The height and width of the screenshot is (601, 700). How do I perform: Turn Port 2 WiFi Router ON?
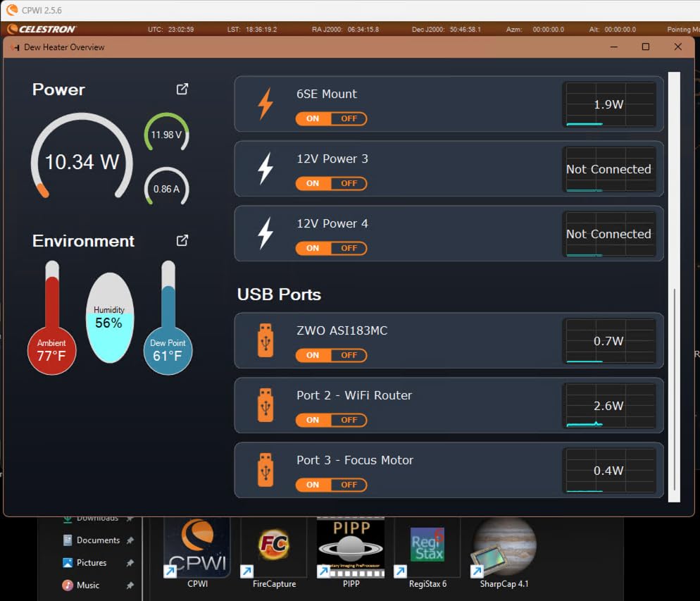(313, 420)
